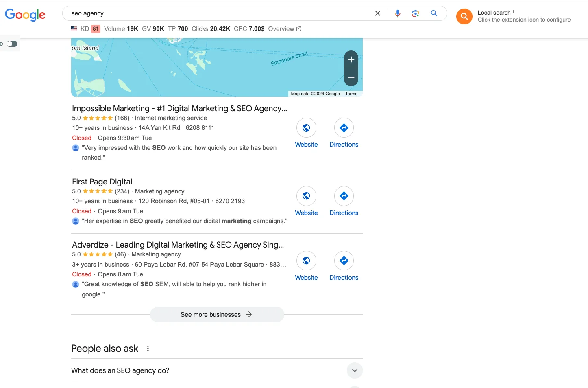Open the orange Local search extension icon
The height and width of the screenshot is (388, 588).
(464, 16)
